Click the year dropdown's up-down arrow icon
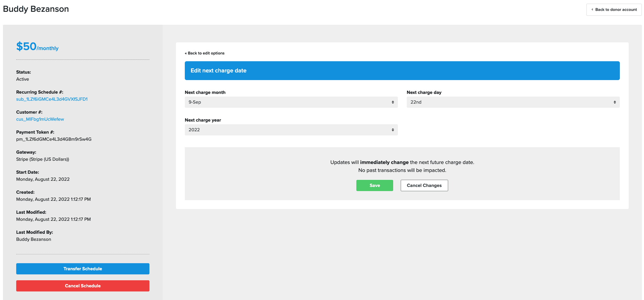The width and height of the screenshot is (644, 300). point(393,130)
